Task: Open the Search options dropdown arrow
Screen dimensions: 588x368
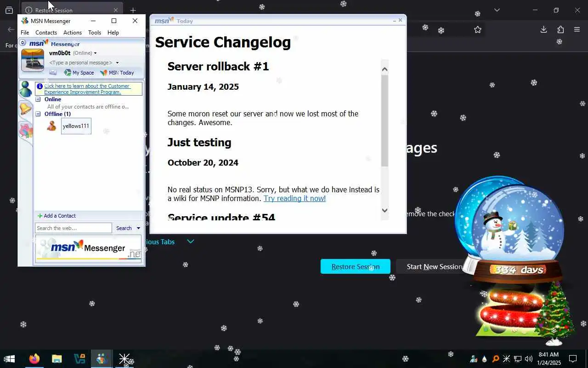Action: tap(138, 228)
